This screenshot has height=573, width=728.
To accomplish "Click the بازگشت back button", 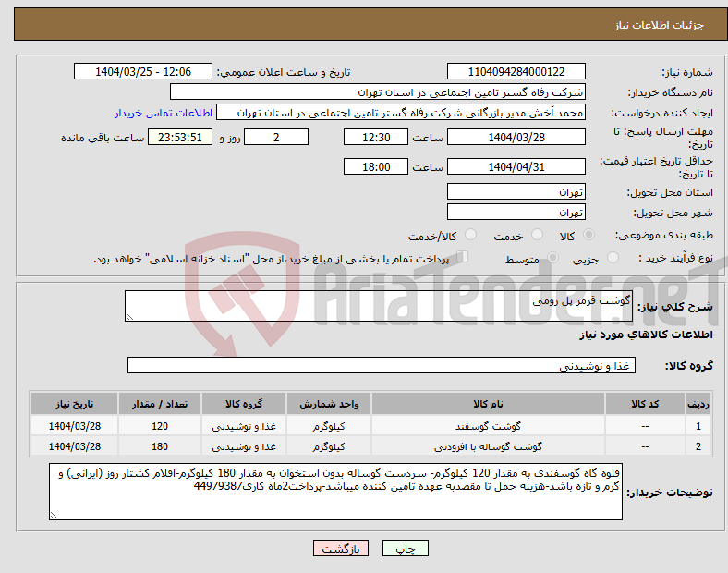I will 341,548.
